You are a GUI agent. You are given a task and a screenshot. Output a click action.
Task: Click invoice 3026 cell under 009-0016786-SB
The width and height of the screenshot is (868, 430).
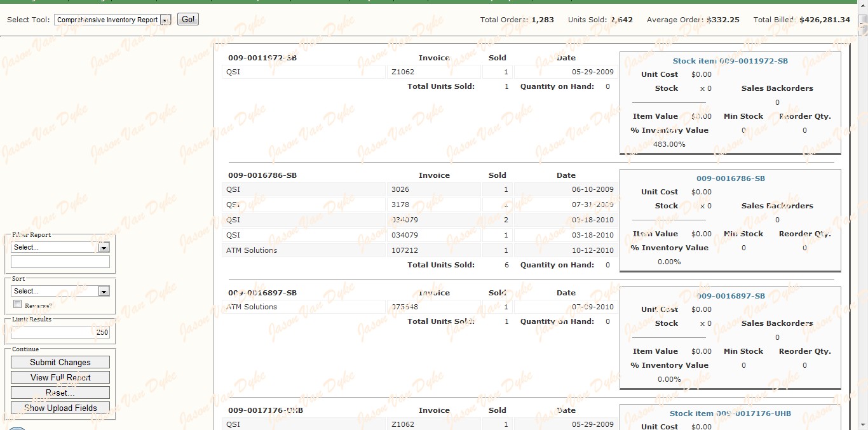(433, 189)
